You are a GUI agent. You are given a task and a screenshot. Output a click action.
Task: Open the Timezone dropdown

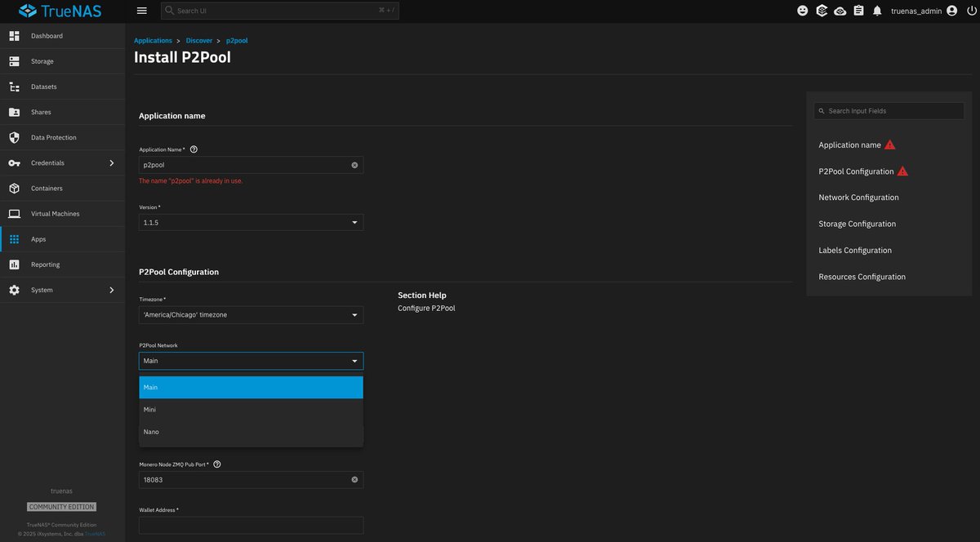[x=251, y=315]
